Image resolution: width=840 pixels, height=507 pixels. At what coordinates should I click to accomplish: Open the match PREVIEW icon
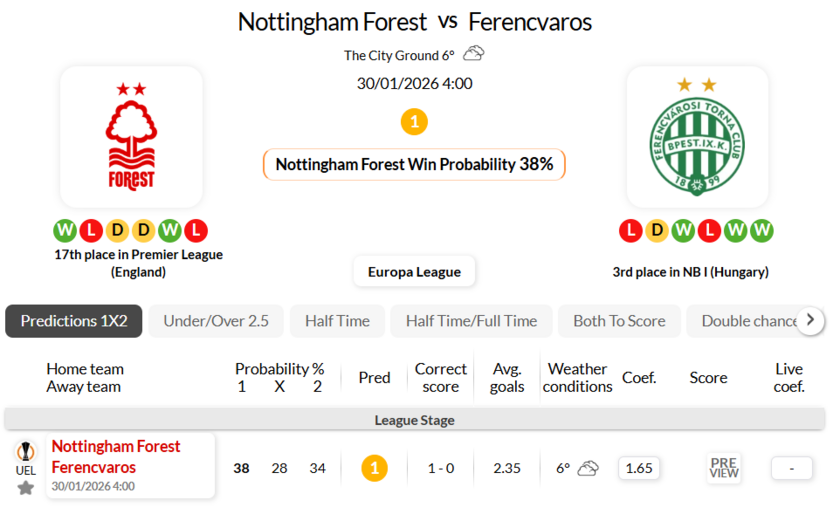click(x=724, y=468)
